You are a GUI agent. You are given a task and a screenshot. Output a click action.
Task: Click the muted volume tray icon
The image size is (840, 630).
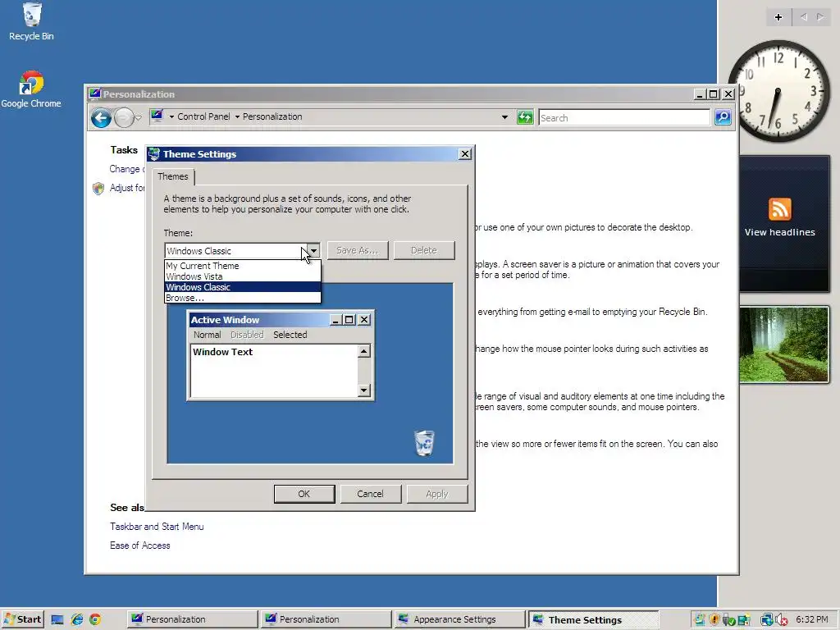[x=781, y=620]
